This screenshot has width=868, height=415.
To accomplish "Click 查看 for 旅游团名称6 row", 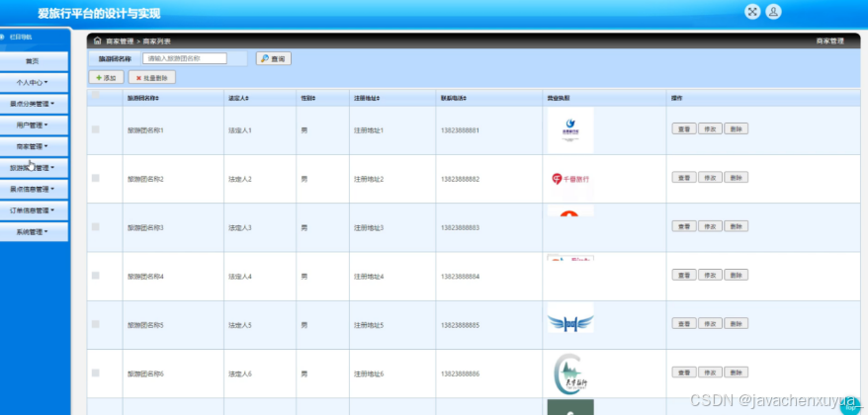I will coord(684,372).
